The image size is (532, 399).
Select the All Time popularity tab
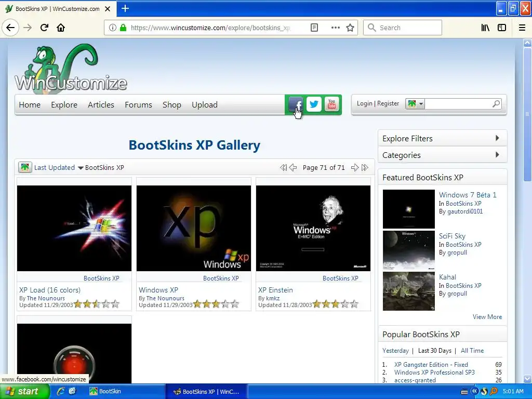tap(472, 351)
